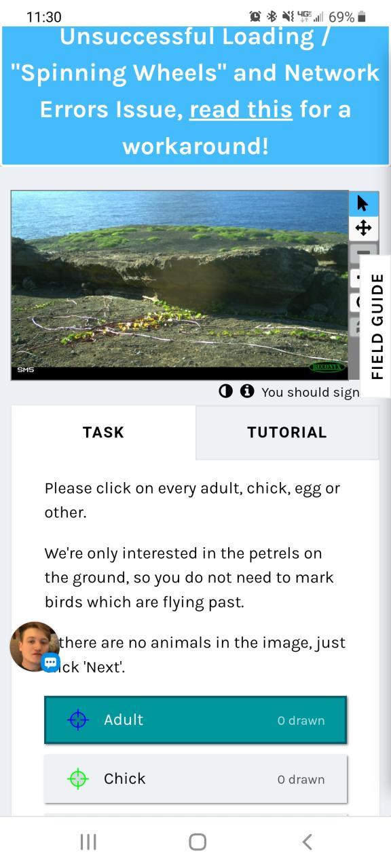
Task: Select the pointer annotate tool
Action: [x=363, y=203]
